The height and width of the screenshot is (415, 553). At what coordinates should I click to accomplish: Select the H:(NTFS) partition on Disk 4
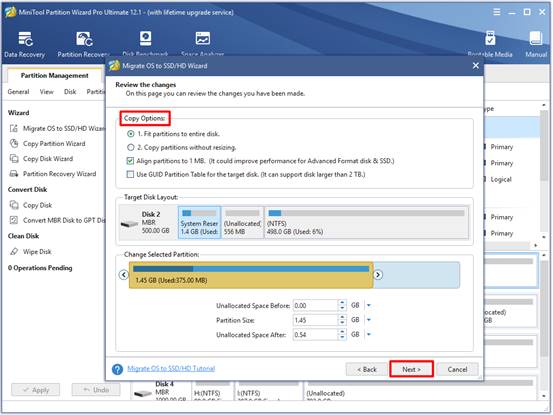pos(212,391)
